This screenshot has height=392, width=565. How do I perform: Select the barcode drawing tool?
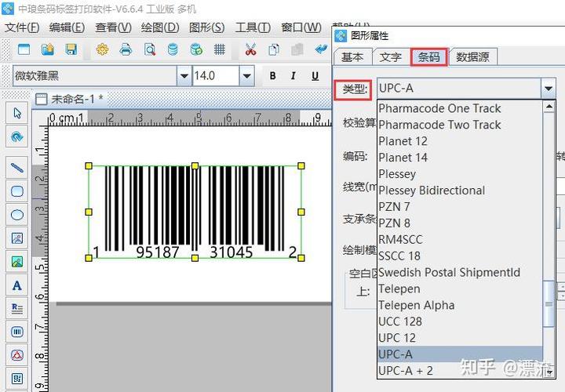[x=17, y=332]
